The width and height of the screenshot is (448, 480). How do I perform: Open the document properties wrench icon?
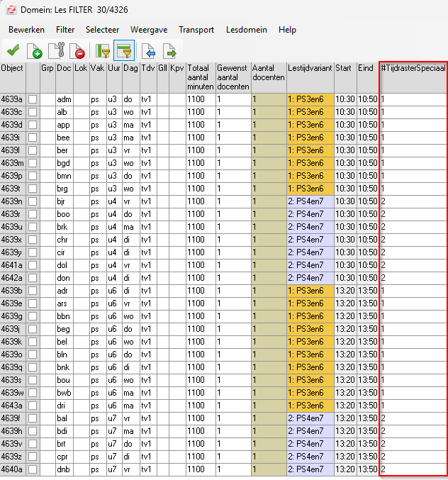tap(57, 50)
